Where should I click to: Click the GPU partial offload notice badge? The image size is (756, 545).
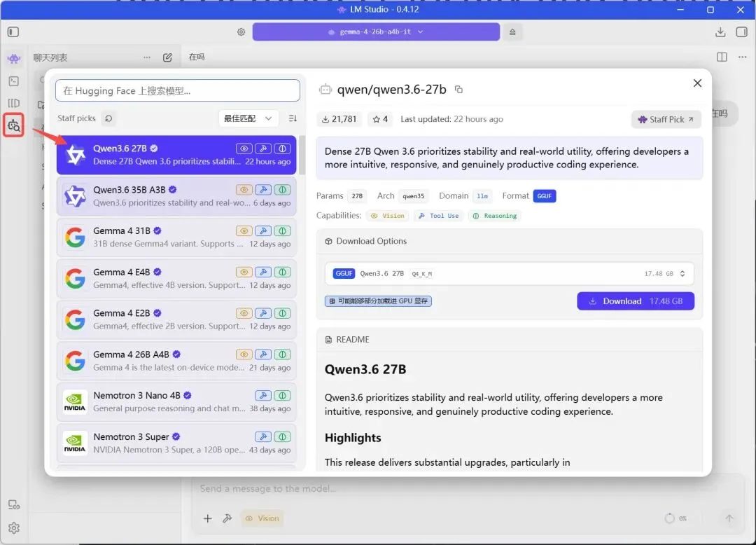pos(378,301)
